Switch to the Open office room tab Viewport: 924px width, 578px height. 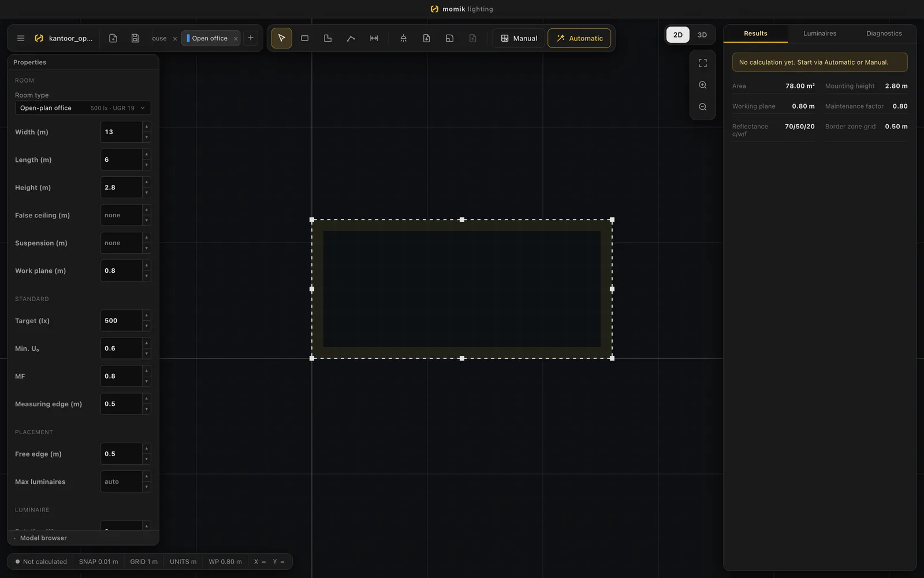pyautogui.click(x=210, y=38)
